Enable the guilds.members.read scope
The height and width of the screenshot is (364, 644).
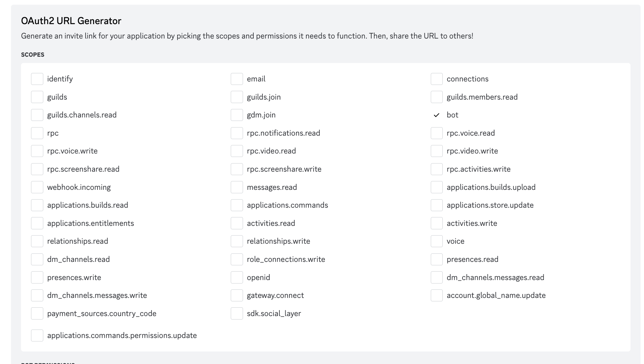436,97
